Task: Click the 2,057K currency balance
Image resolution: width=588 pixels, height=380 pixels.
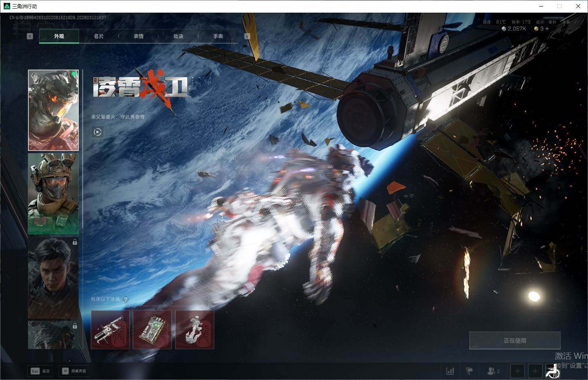Action: tap(517, 29)
